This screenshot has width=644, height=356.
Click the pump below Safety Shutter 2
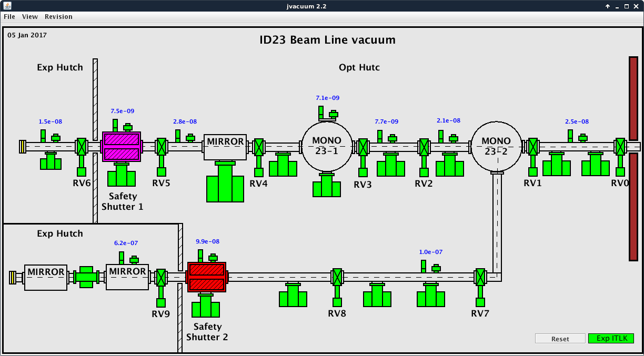pos(206,305)
